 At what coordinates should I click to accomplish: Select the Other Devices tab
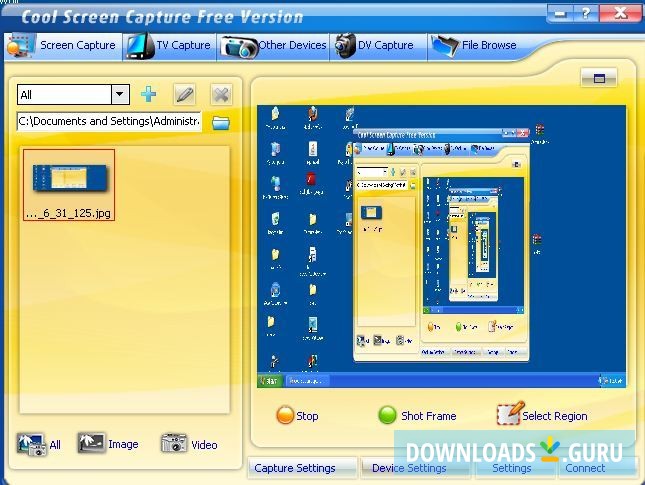point(273,46)
